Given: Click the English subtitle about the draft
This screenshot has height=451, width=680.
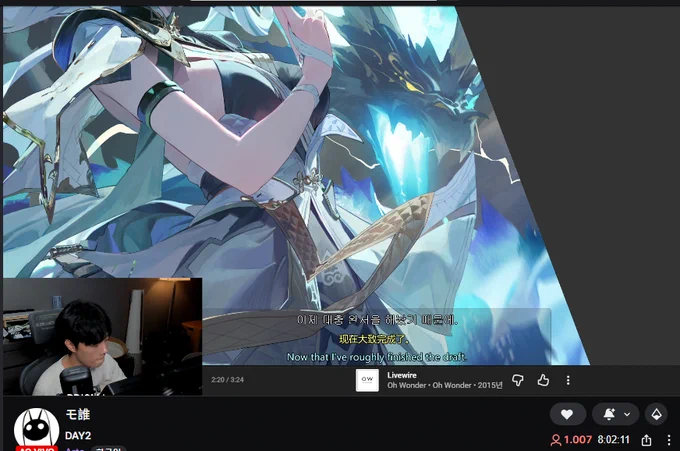Looking at the screenshot, I should click(x=377, y=357).
